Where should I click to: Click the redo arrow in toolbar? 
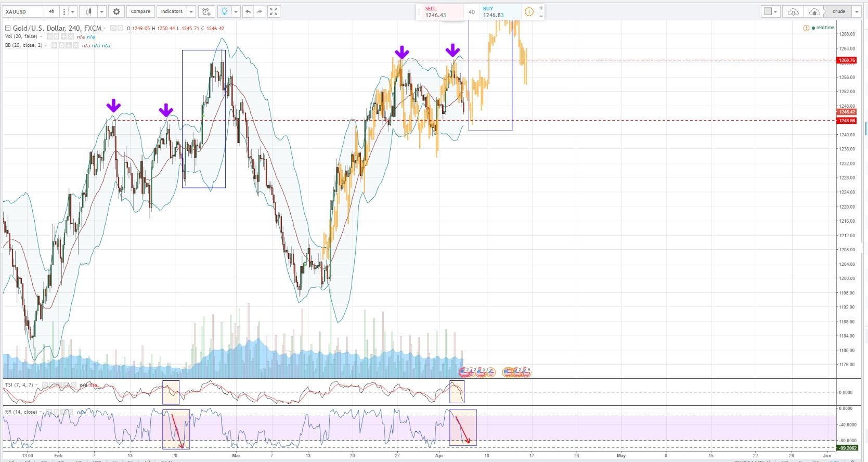point(260,11)
